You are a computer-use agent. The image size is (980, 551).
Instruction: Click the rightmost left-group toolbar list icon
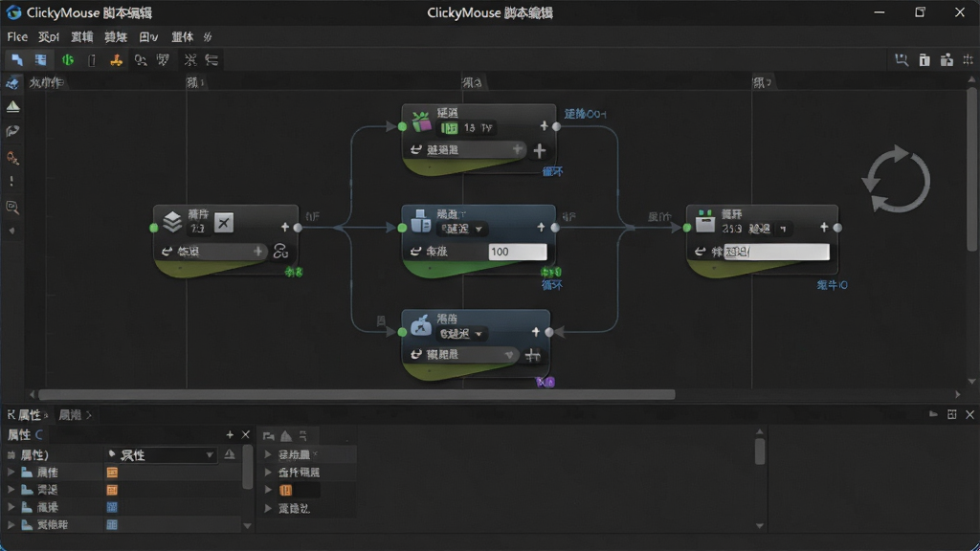pyautogui.click(x=212, y=60)
